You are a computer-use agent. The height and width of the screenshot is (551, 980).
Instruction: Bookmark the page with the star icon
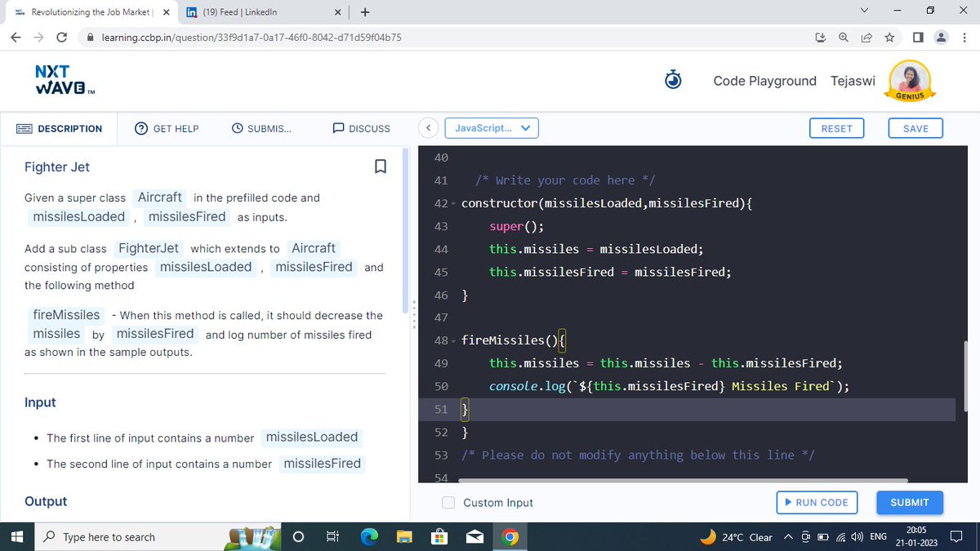(889, 38)
